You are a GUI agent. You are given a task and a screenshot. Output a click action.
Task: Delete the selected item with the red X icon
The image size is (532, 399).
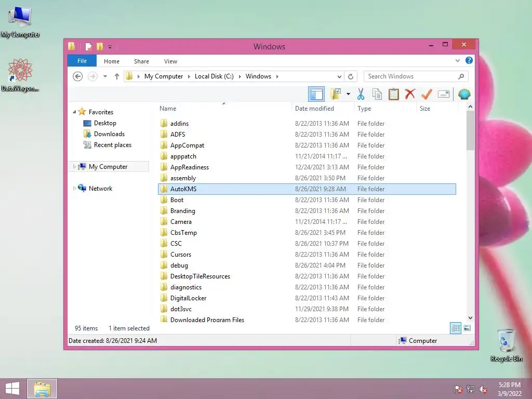point(410,94)
